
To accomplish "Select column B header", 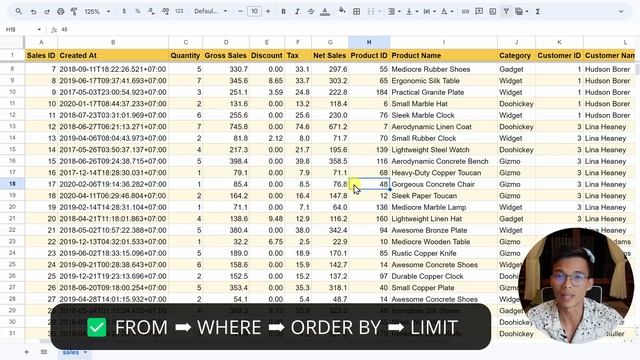I will pos(113,42).
